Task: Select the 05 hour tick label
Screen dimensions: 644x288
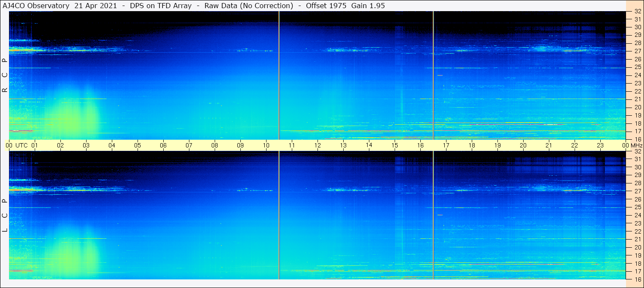Action: [138, 145]
